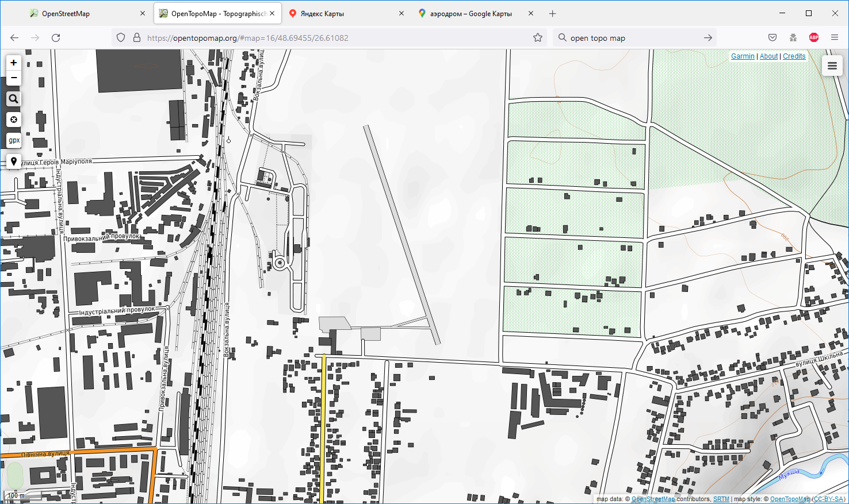Open a new browser tab
This screenshot has height=504, width=849.
point(552,14)
